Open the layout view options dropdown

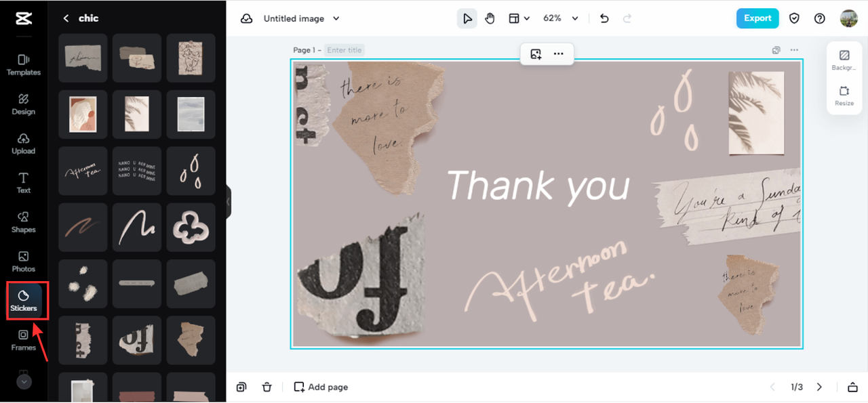pos(519,19)
